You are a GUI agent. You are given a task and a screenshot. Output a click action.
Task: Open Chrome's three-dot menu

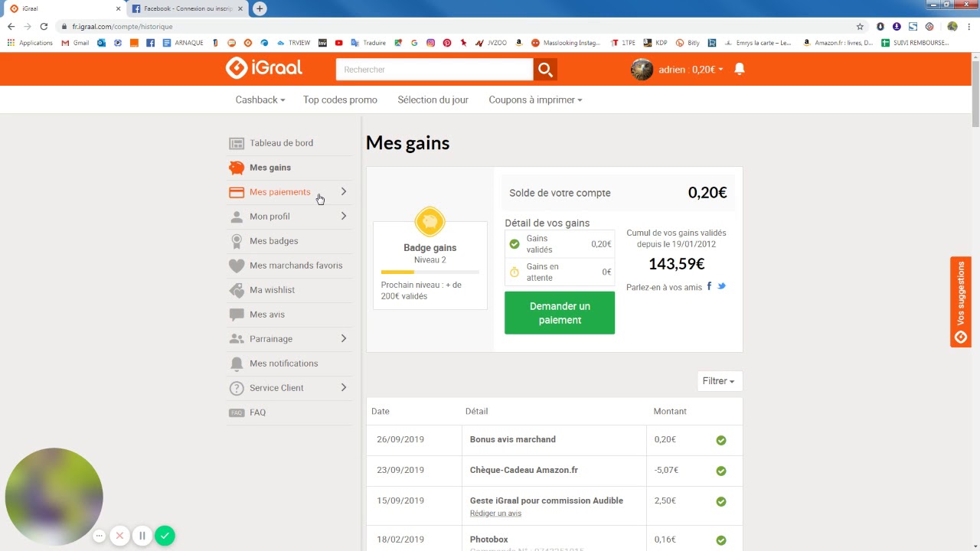pyautogui.click(x=969, y=26)
